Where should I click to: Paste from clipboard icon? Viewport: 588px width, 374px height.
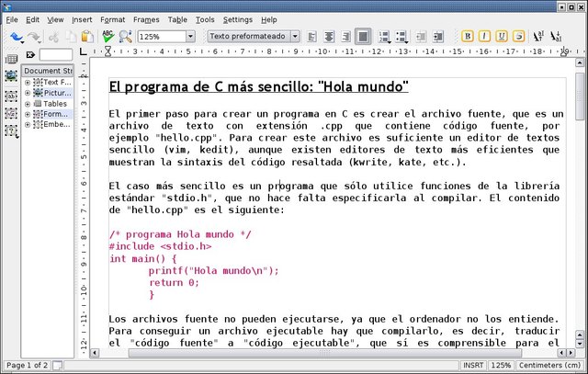[87, 37]
